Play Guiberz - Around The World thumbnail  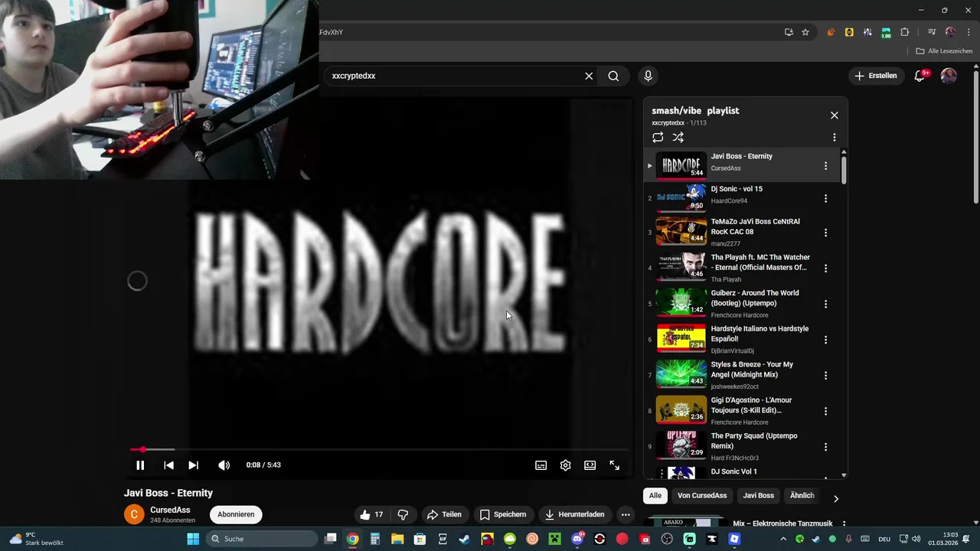681,302
